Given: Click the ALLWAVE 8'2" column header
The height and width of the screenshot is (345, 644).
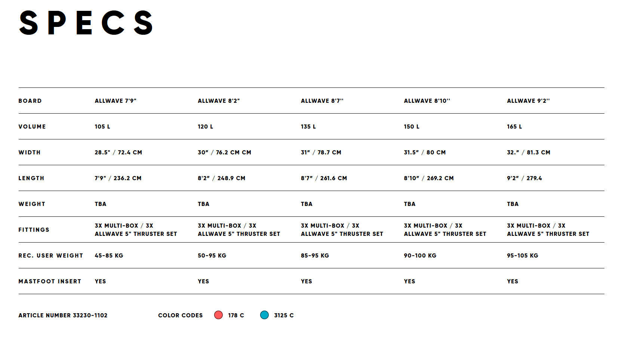Looking at the screenshot, I should point(219,101).
